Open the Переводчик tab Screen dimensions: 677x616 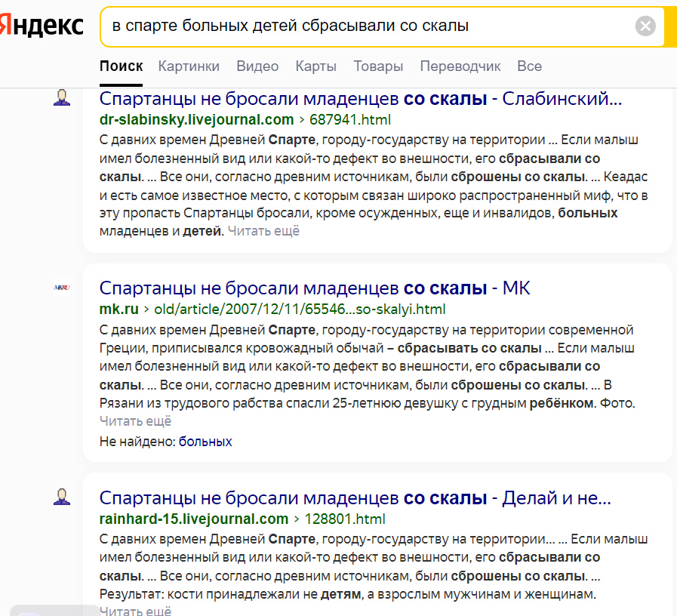click(x=460, y=66)
